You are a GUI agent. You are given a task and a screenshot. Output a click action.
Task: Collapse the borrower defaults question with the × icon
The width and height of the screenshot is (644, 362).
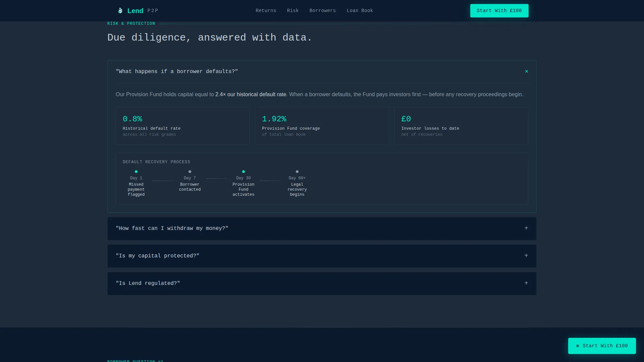(x=527, y=71)
